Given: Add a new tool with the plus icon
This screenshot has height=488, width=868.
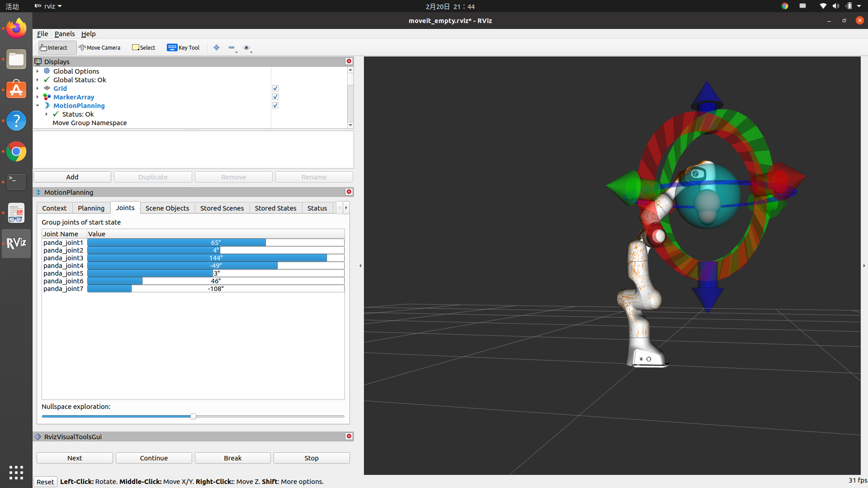Looking at the screenshot, I should click(217, 47).
